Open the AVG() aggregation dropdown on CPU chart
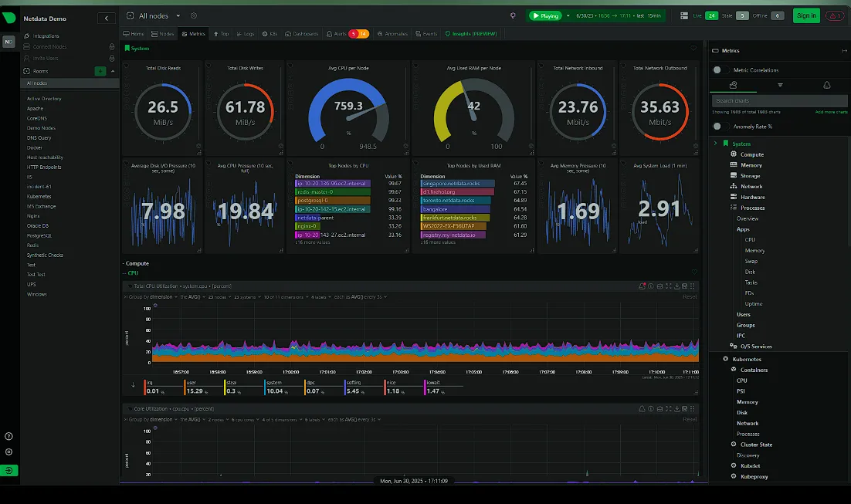 click(x=192, y=296)
